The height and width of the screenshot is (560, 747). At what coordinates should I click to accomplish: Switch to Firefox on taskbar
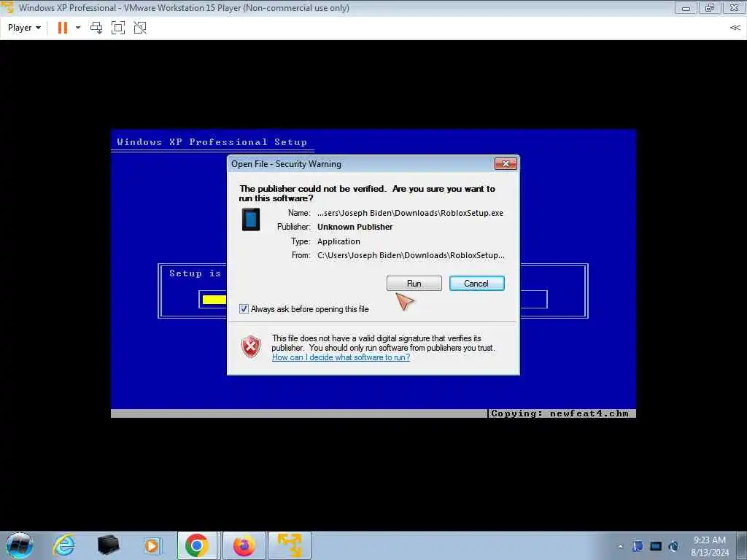pyautogui.click(x=244, y=545)
